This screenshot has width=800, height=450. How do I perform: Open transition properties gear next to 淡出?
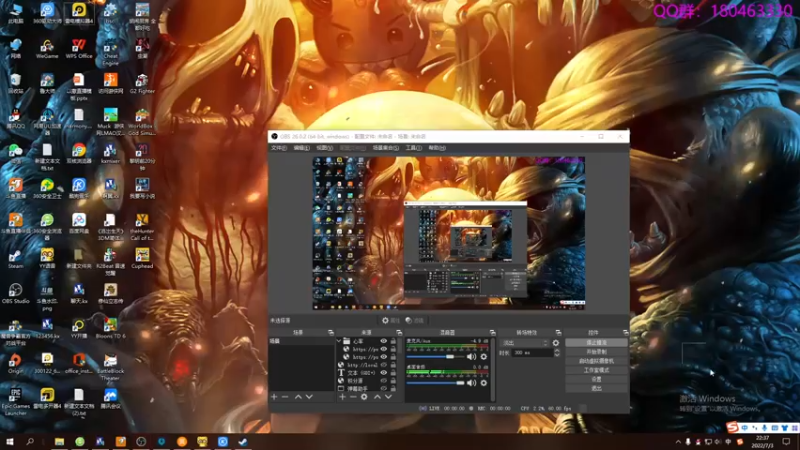click(x=556, y=343)
